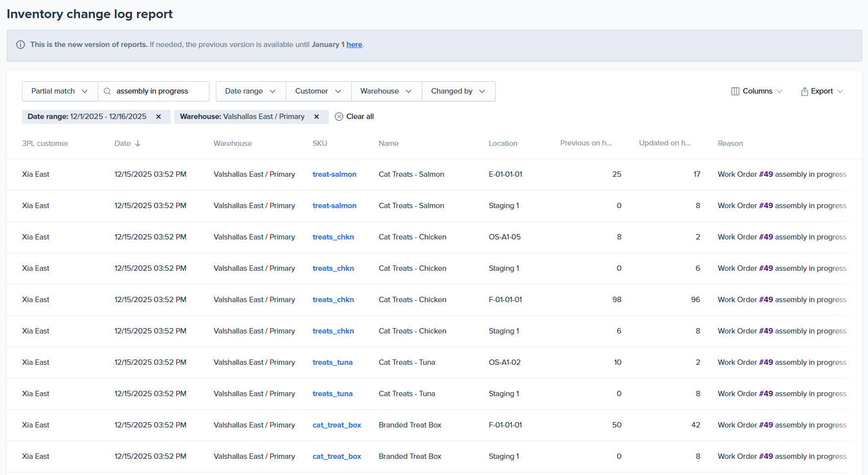Open treats_tuna SKU link for OS-A1-02
Image resolution: width=868 pixels, height=475 pixels.
(332, 362)
